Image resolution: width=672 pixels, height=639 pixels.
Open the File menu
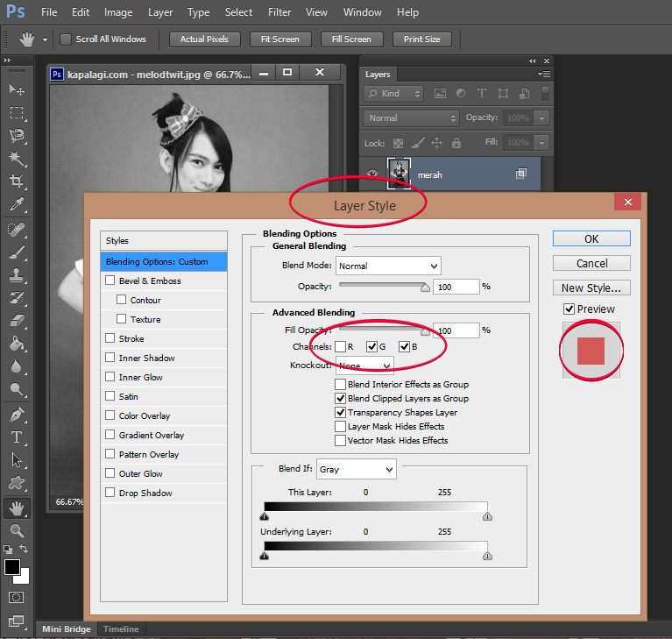click(49, 12)
